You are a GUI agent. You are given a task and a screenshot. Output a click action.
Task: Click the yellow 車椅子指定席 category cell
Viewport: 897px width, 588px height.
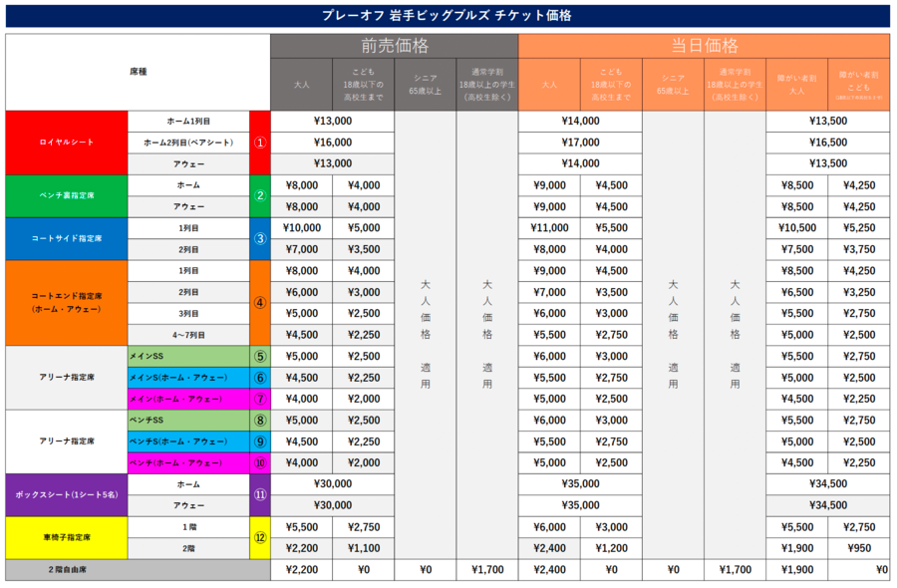[67, 537]
